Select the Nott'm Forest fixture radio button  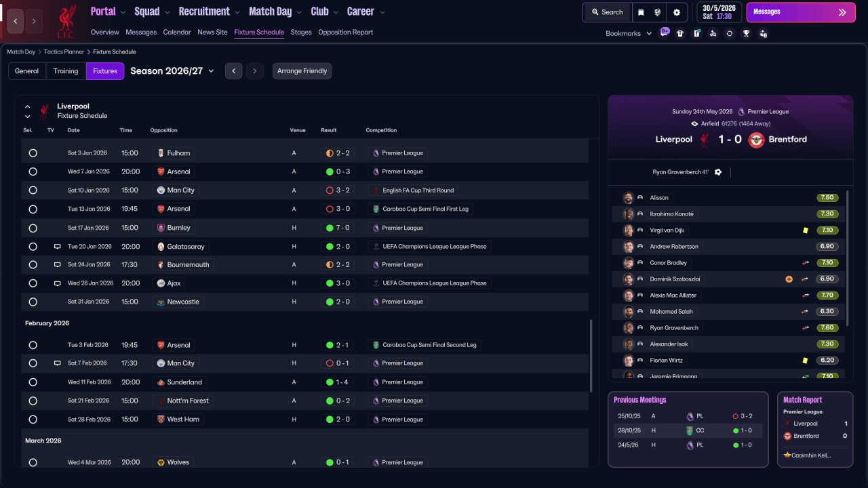point(33,401)
